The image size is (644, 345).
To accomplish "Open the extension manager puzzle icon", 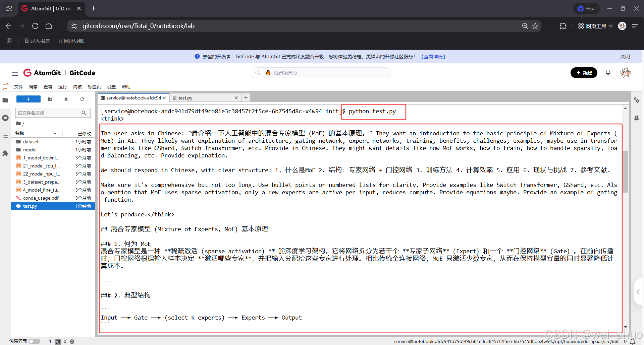I will pyautogui.click(x=5, y=153).
